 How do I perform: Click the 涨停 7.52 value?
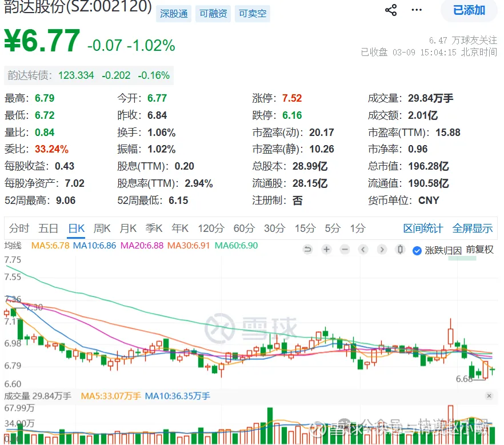pos(292,98)
